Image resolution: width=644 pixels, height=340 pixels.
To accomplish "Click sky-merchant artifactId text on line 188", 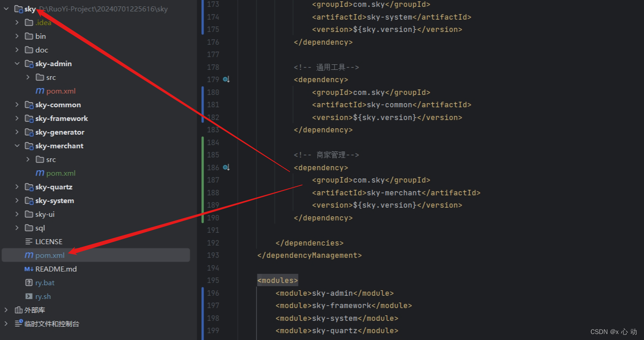I will [x=394, y=193].
